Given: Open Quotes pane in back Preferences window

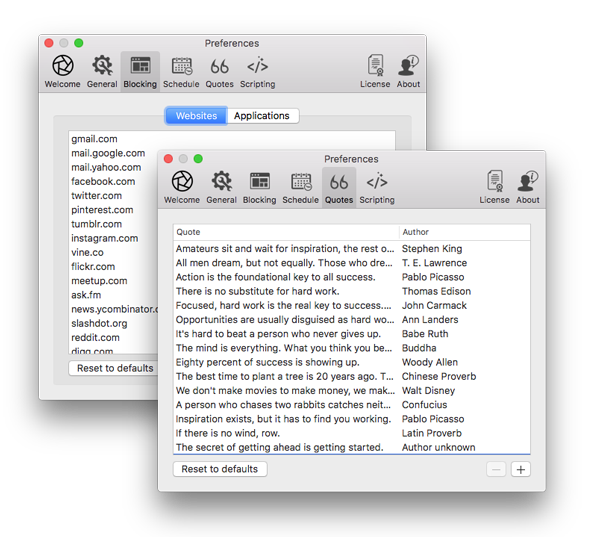Looking at the screenshot, I should click(219, 72).
